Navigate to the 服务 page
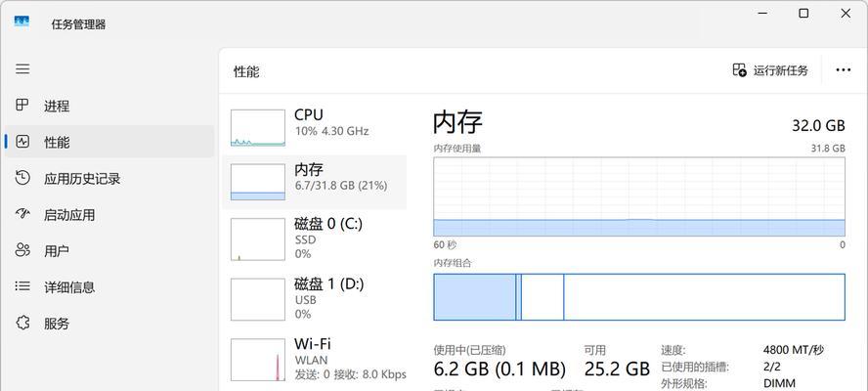868x391 pixels. tap(109, 323)
